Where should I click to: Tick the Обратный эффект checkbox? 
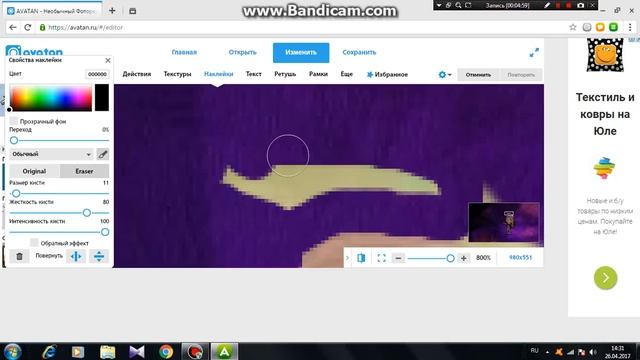tap(34, 242)
